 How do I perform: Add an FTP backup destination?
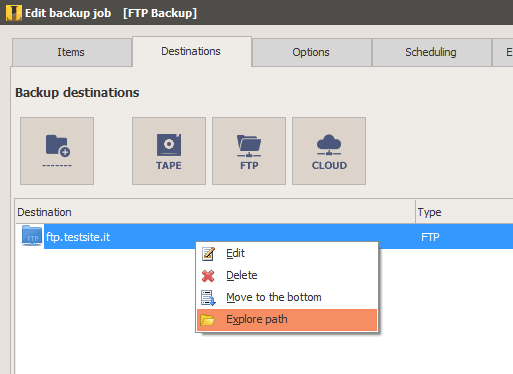(249, 151)
